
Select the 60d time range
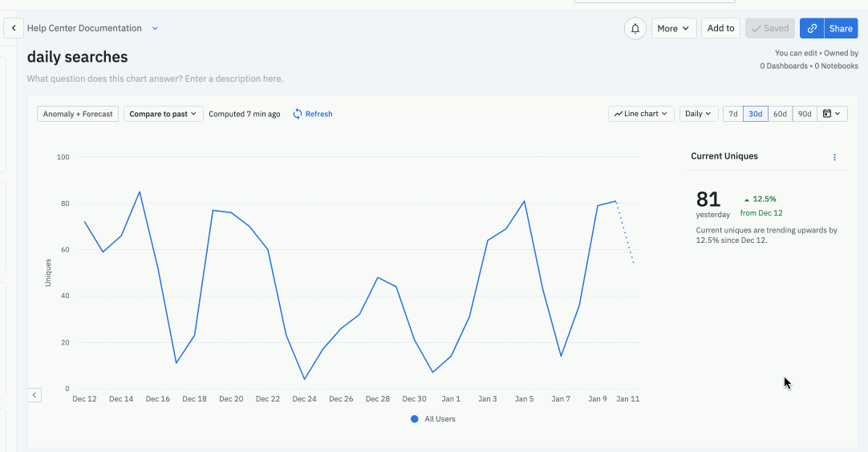point(780,114)
